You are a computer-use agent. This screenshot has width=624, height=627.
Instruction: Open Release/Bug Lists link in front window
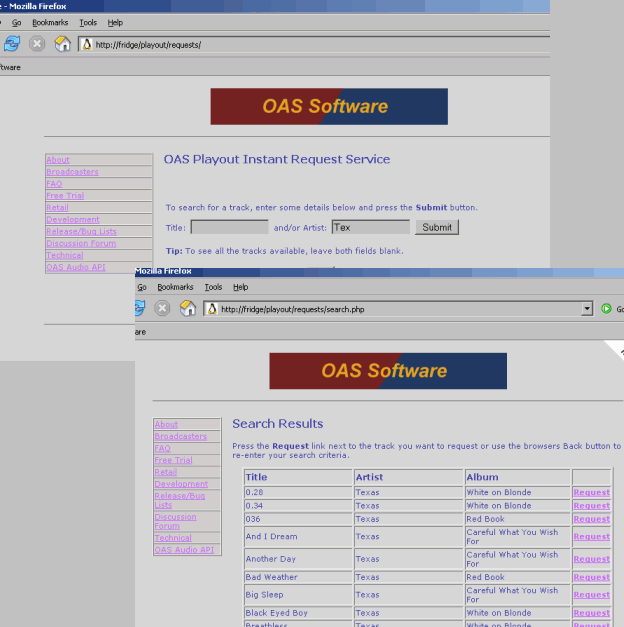[180, 500]
